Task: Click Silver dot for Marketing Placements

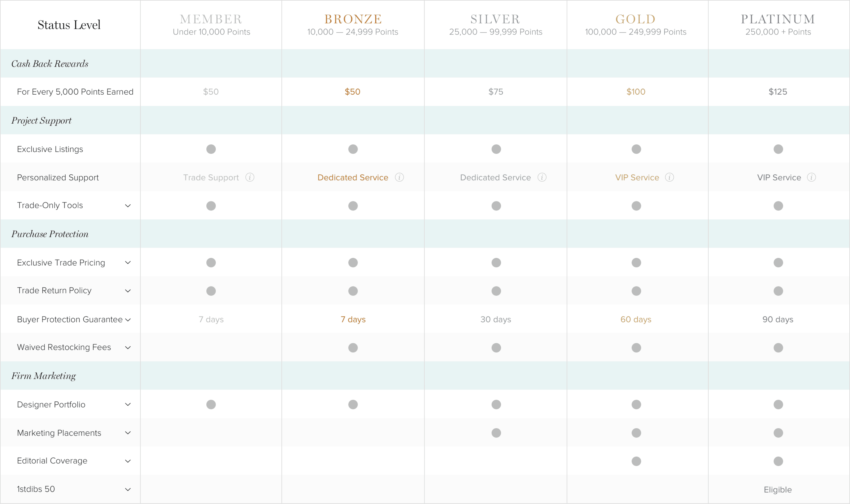Action: coord(496,433)
